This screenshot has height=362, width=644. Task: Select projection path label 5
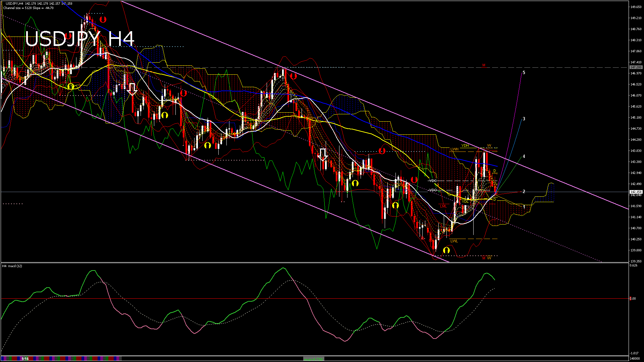tap(524, 73)
